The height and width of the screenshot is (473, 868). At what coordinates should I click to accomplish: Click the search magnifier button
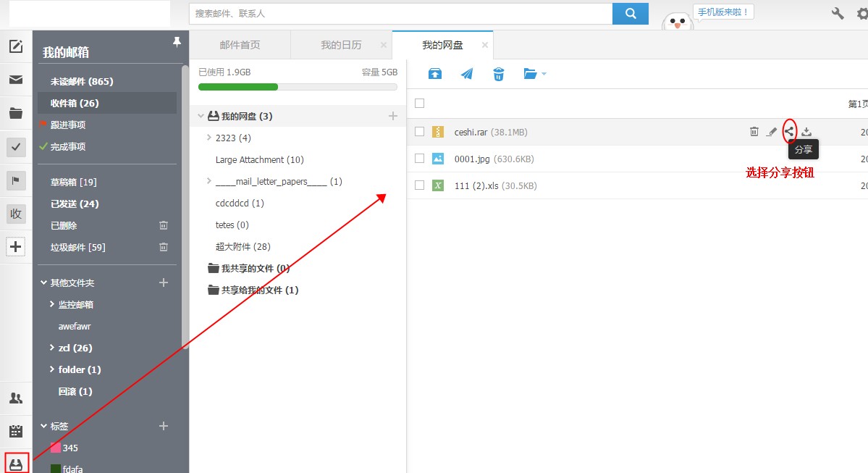pos(630,14)
